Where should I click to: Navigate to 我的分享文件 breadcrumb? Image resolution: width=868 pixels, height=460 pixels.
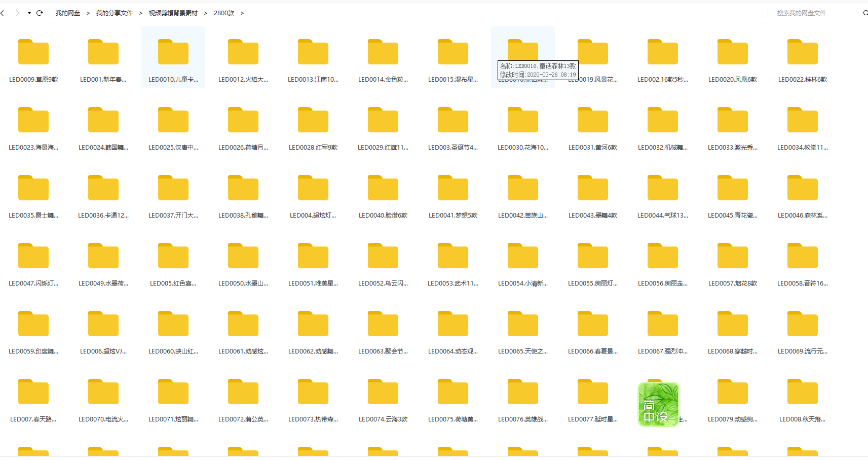point(114,13)
